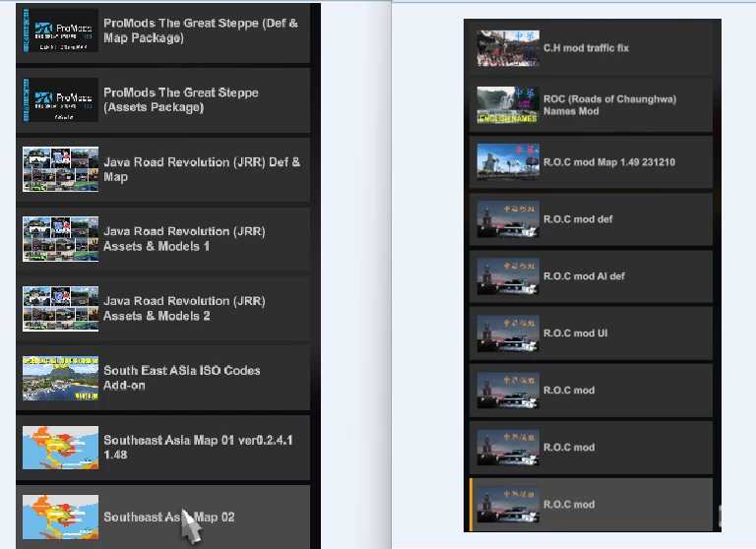Click the R.O.C mod Map 1.49 thumbnail

coord(508,162)
